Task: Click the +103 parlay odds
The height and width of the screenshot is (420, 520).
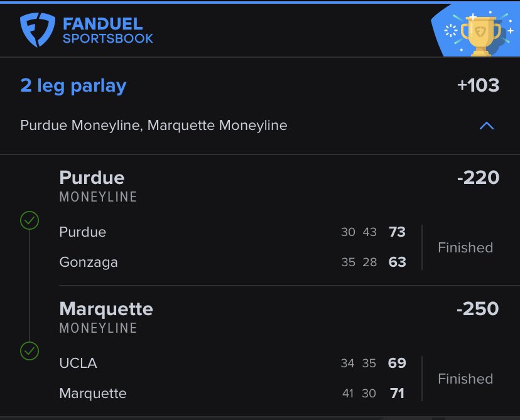Action: coord(478,85)
